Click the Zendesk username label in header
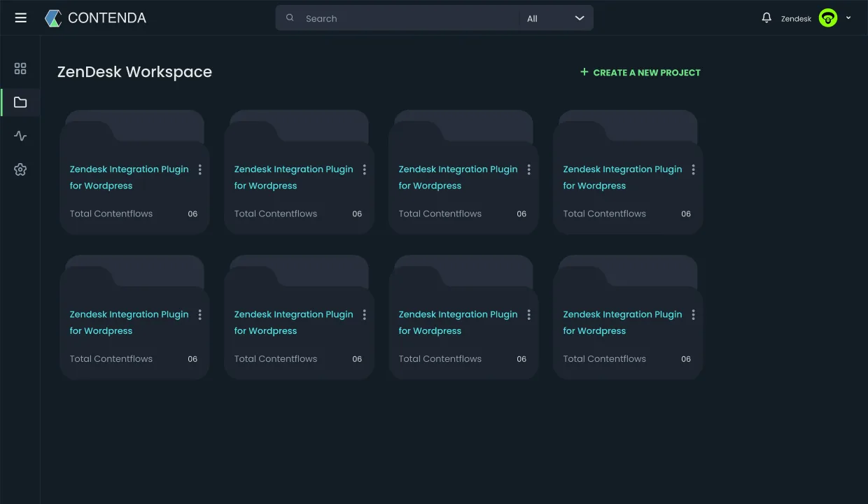The height and width of the screenshot is (504, 868). 796,19
